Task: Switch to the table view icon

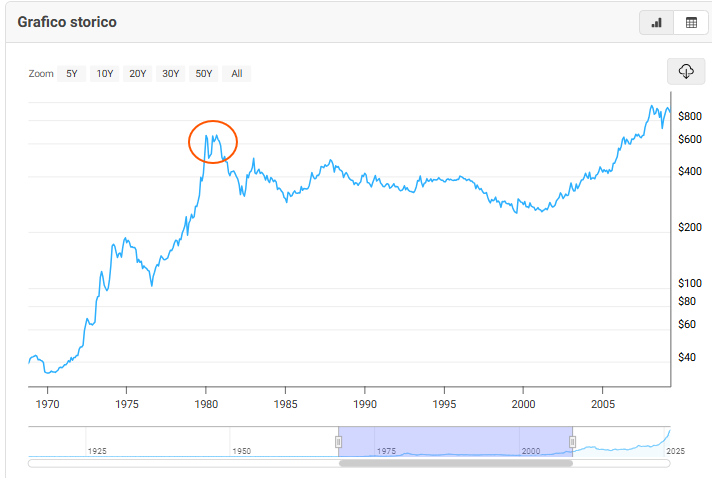Action: 690,23
